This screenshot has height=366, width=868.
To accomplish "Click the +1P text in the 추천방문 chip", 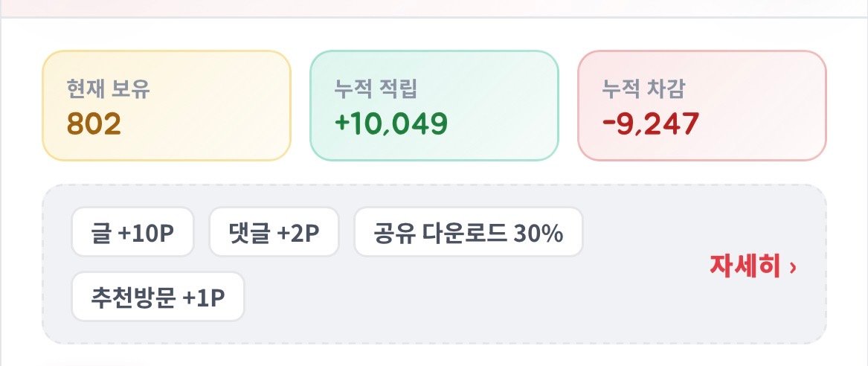I will pos(203,298).
